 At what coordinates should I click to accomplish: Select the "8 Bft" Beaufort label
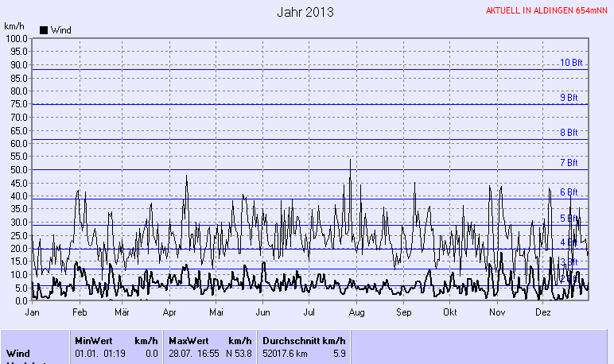568,133
